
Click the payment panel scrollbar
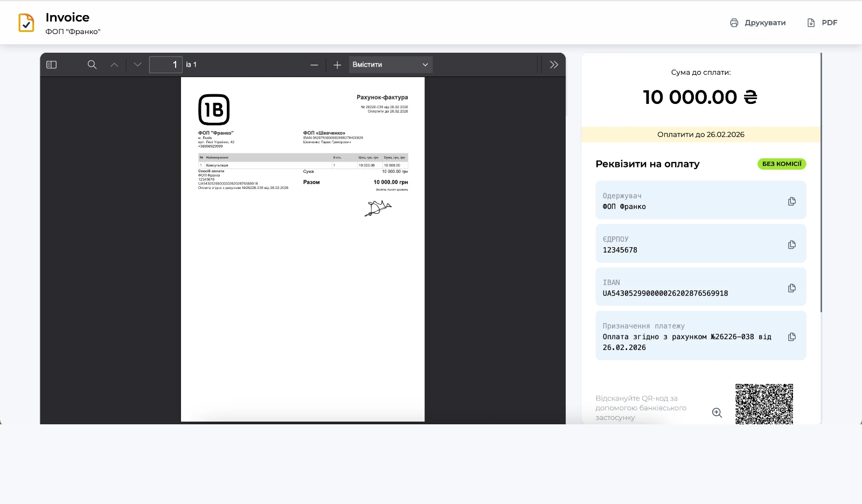821,182
